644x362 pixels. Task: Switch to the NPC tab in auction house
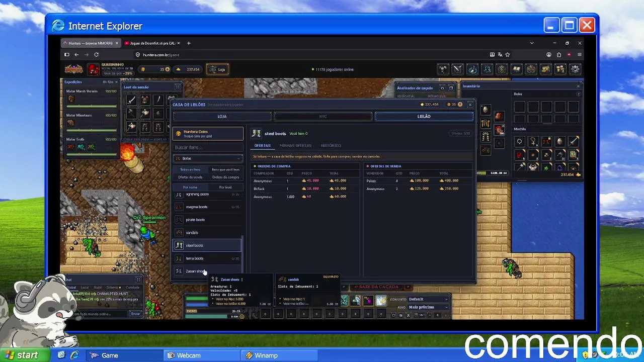point(323,116)
